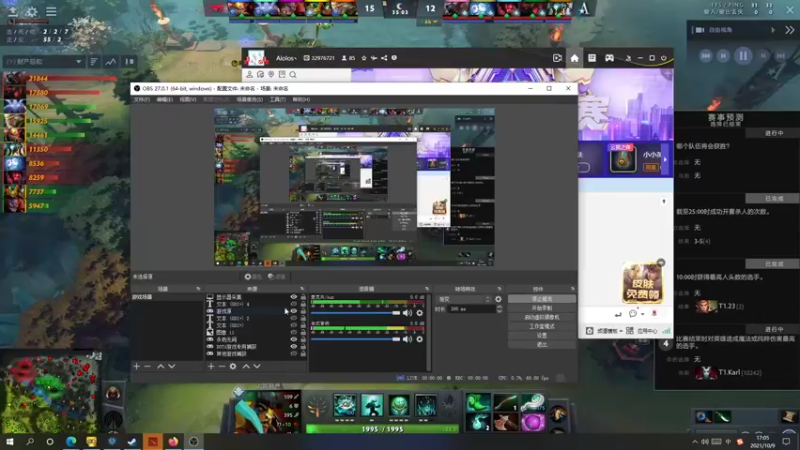Mute the second mixer channel speaker icon
Screen dimensions: 800x450
click(x=407, y=339)
